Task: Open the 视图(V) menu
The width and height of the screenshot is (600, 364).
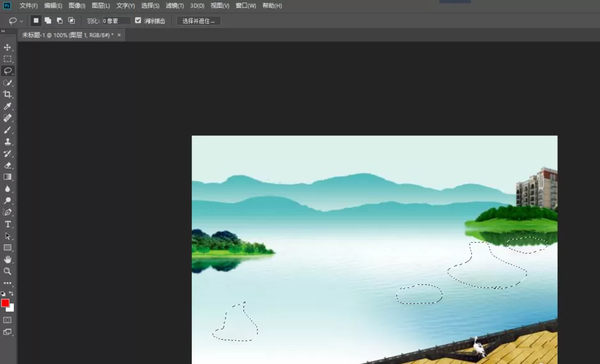Action: click(220, 6)
